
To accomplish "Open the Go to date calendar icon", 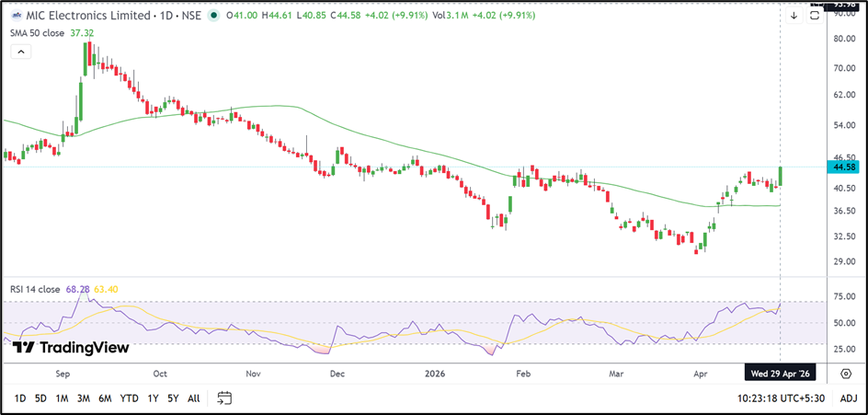I will (224, 398).
